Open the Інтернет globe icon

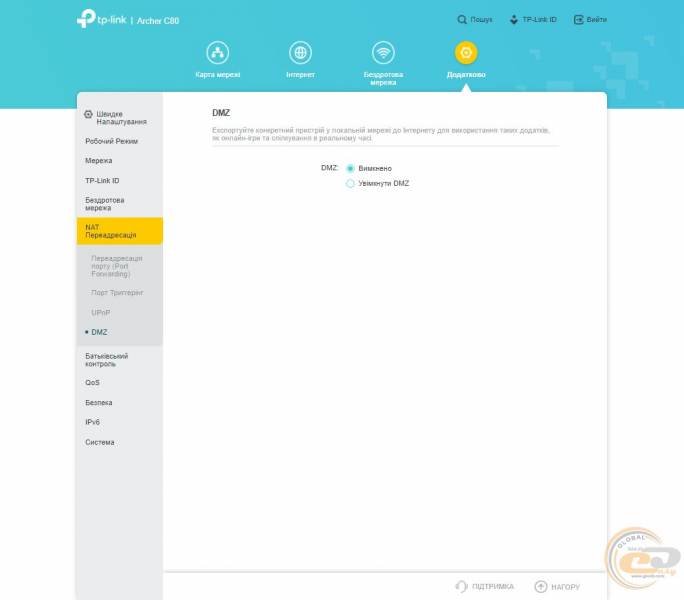pyautogui.click(x=301, y=53)
